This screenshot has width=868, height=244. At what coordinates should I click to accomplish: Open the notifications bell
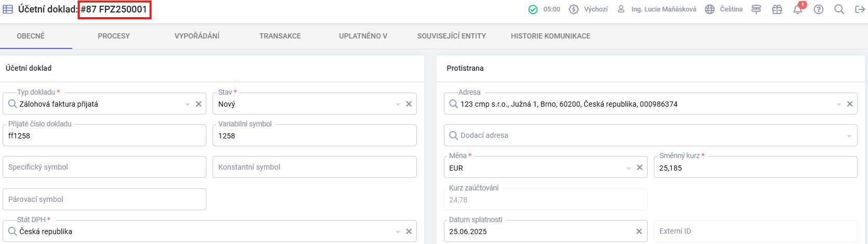pos(797,10)
